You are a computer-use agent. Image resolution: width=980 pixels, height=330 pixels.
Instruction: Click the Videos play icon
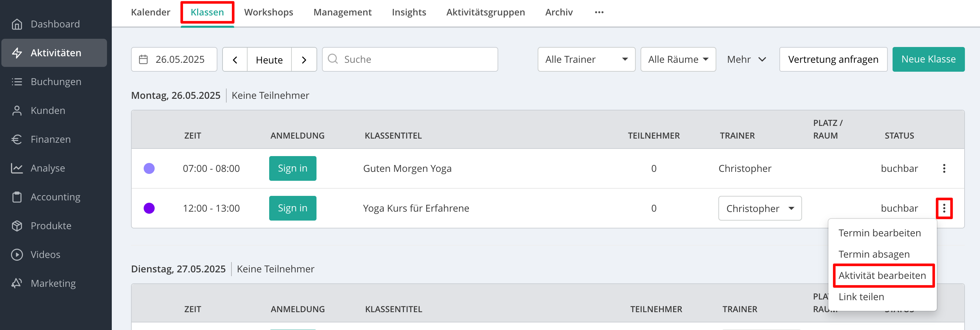click(x=17, y=255)
